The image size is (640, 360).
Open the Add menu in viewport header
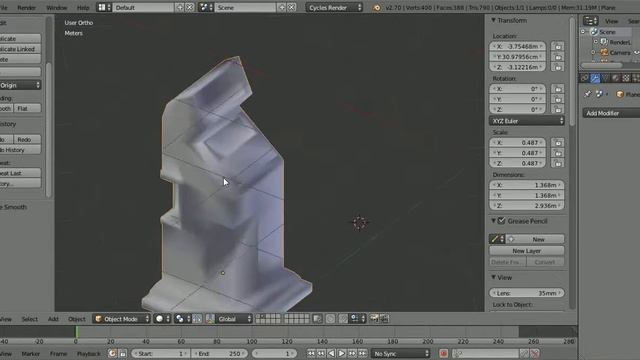pos(53,319)
